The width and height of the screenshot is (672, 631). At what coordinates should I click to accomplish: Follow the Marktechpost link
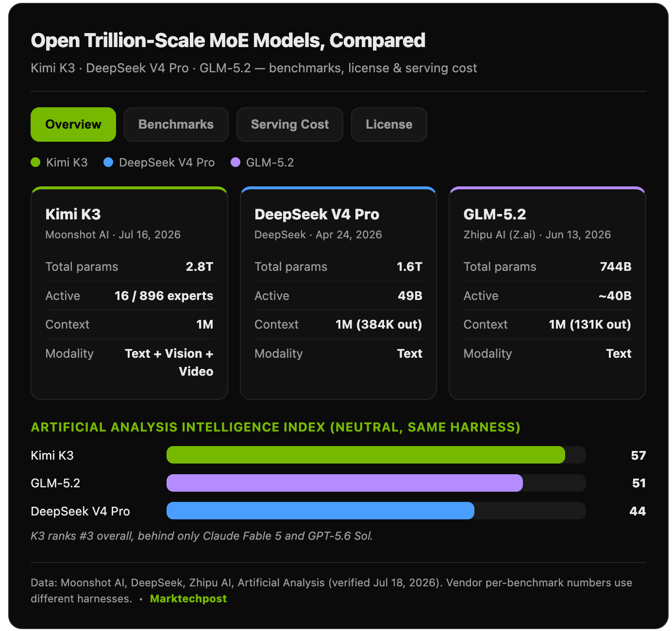click(188, 598)
